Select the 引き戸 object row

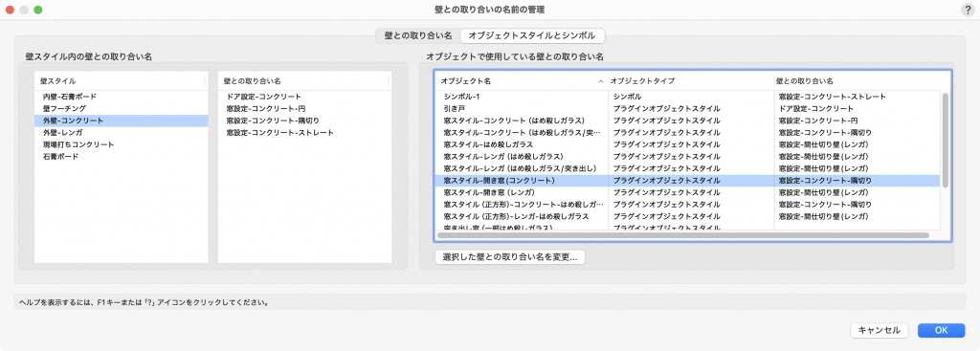point(687,109)
